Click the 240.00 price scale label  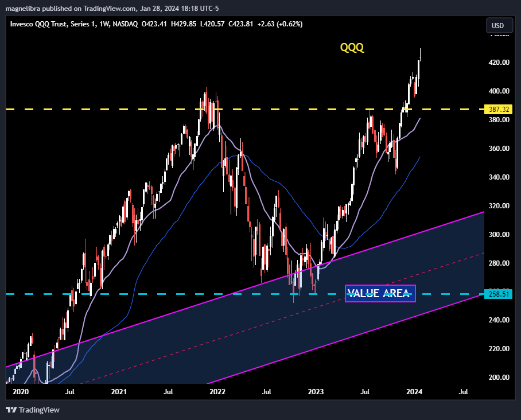pyautogui.click(x=499, y=320)
